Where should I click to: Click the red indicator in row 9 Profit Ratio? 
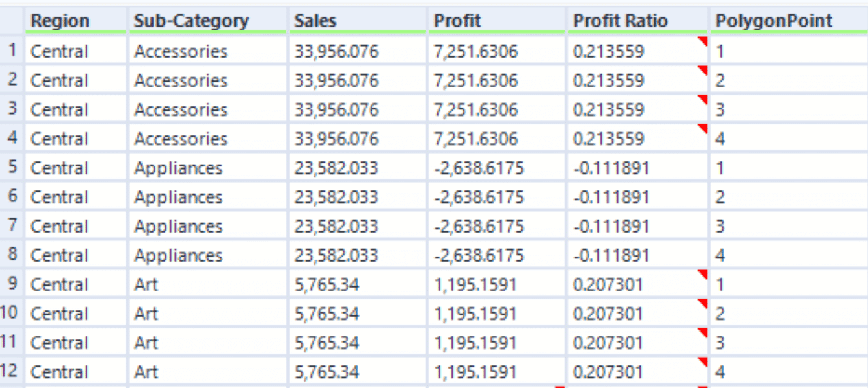click(702, 275)
